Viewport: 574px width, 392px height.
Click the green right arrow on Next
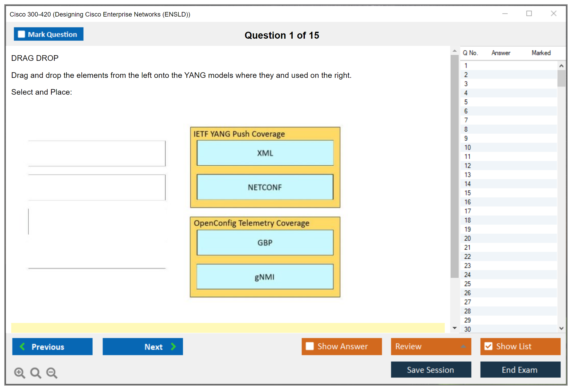coord(174,346)
